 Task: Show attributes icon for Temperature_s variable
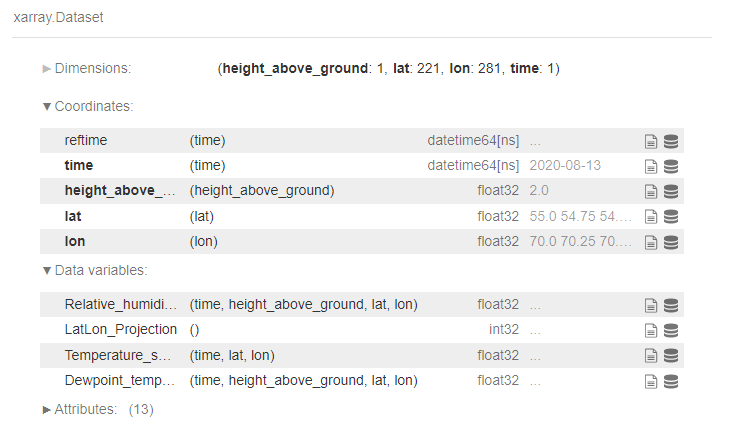click(x=651, y=356)
